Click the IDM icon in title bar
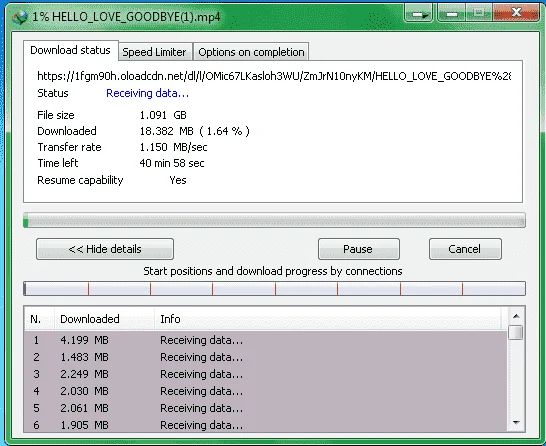Image resolution: width=546 pixels, height=446 pixels. [19, 17]
